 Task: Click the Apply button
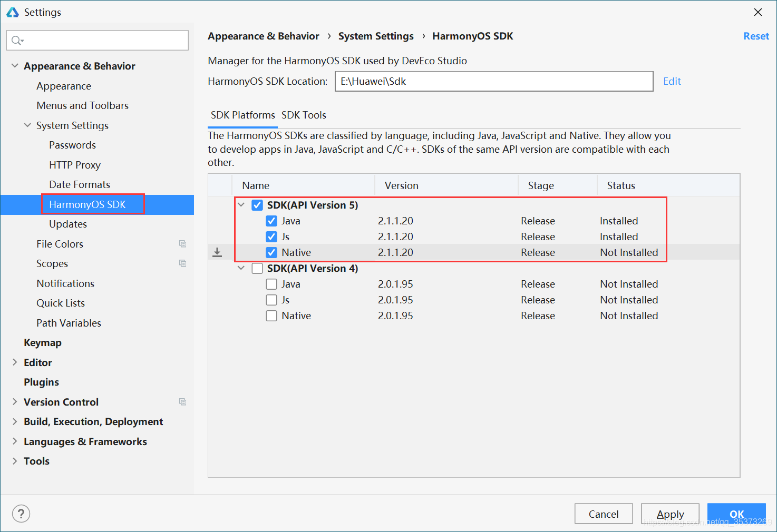tap(670, 514)
